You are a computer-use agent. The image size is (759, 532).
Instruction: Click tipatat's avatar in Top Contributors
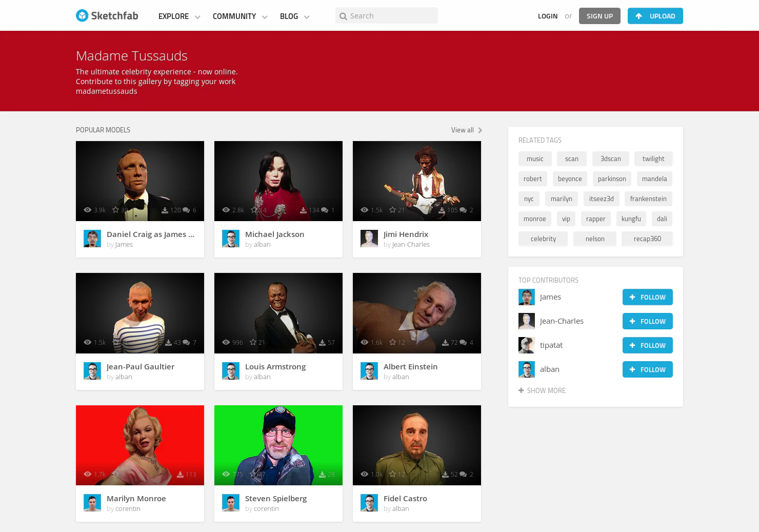point(527,345)
